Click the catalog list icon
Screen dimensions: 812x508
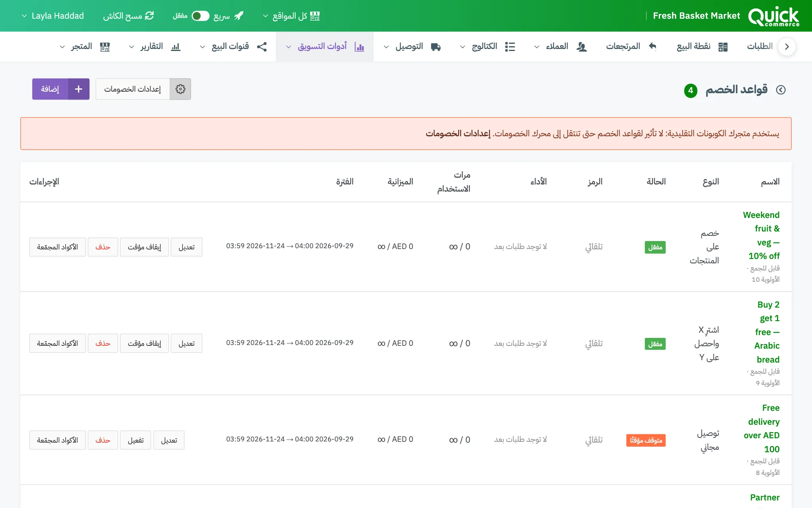point(510,47)
